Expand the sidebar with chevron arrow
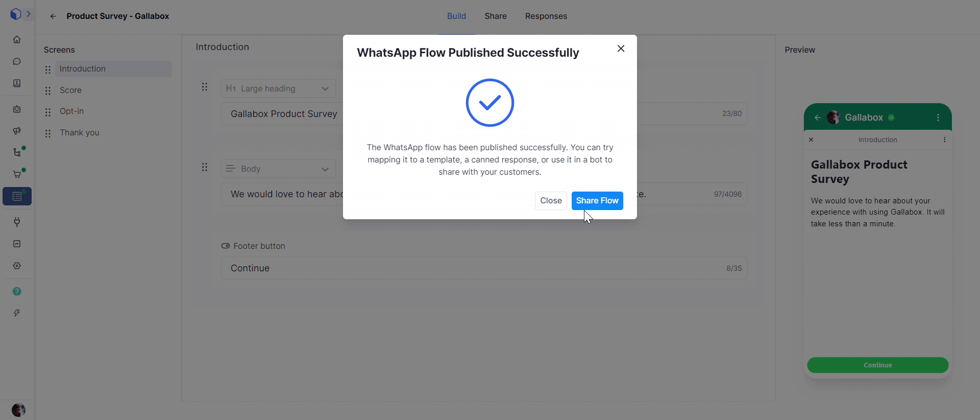The height and width of the screenshot is (420, 980). pyautogui.click(x=29, y=14)
